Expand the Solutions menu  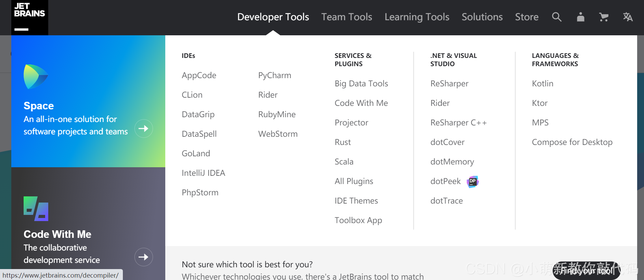(x=482, y=17)
